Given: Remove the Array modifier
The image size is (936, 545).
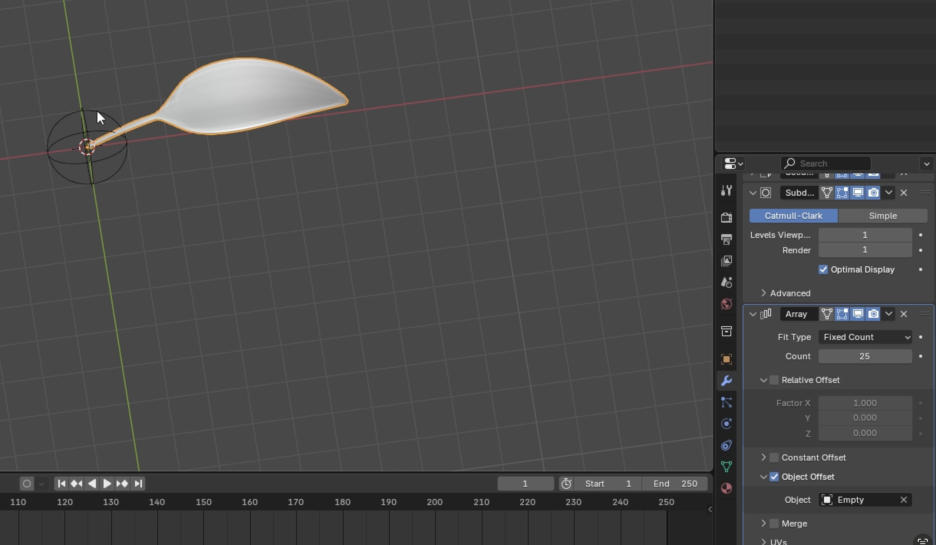Looking at the screenshot, I should 904,314.
